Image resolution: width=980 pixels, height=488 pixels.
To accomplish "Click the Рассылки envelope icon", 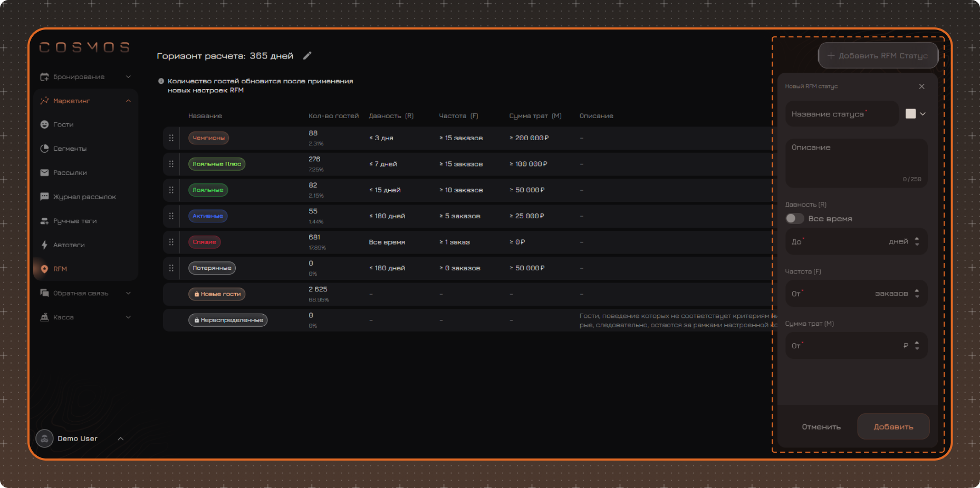I will (44, 172).
